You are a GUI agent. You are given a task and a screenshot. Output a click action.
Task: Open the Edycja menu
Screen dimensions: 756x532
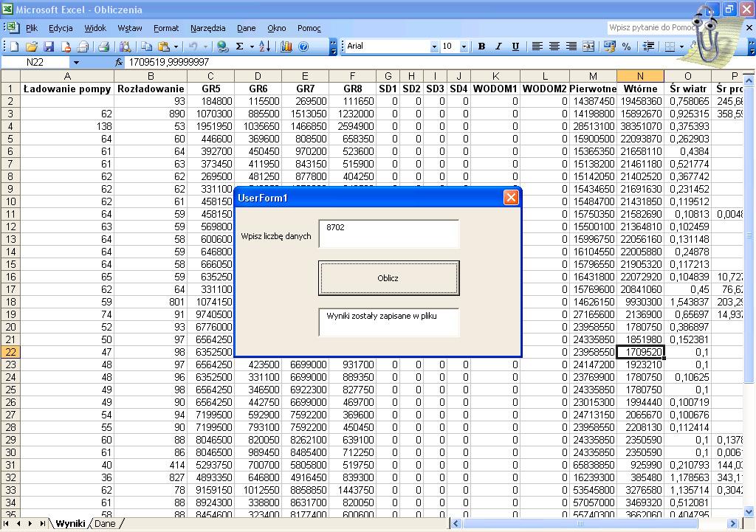pos(61,28)
